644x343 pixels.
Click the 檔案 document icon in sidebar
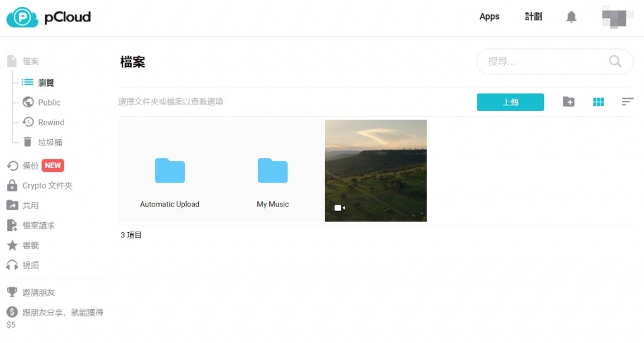point(12,61)
